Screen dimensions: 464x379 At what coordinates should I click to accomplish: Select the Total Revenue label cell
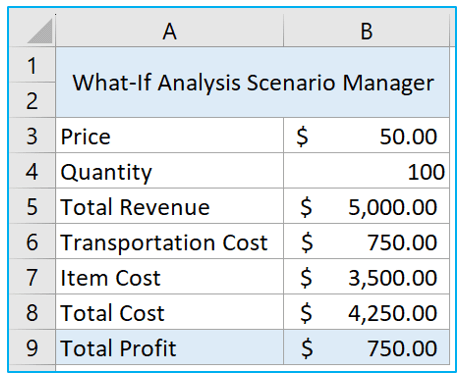(170, 206)
